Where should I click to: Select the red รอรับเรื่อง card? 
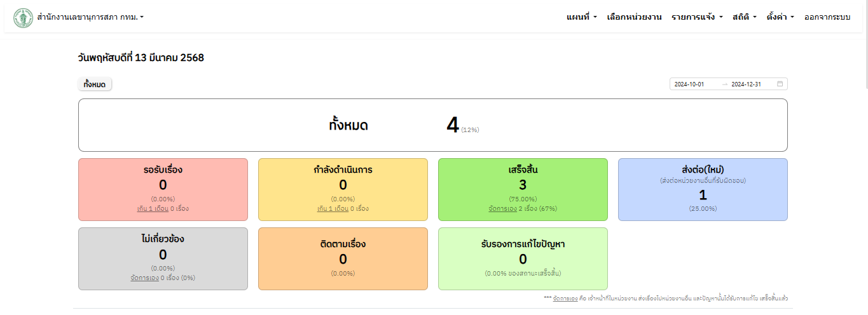[163, 189]
